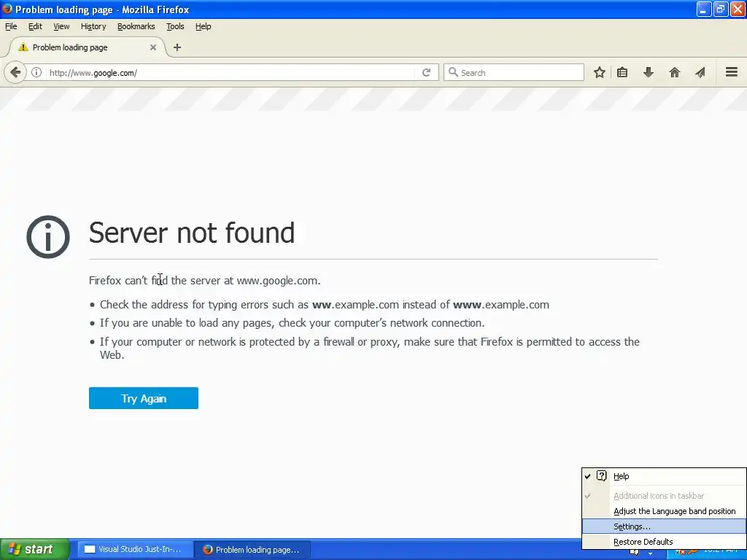Screen dimensions: 747x560
Task: Choose Restore Defaults in context menu
Action: [x=664, y=542]
